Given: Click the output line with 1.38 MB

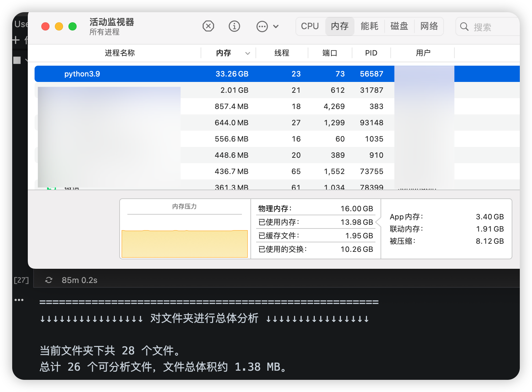Looking at the screenshot, I should (163, 367).
